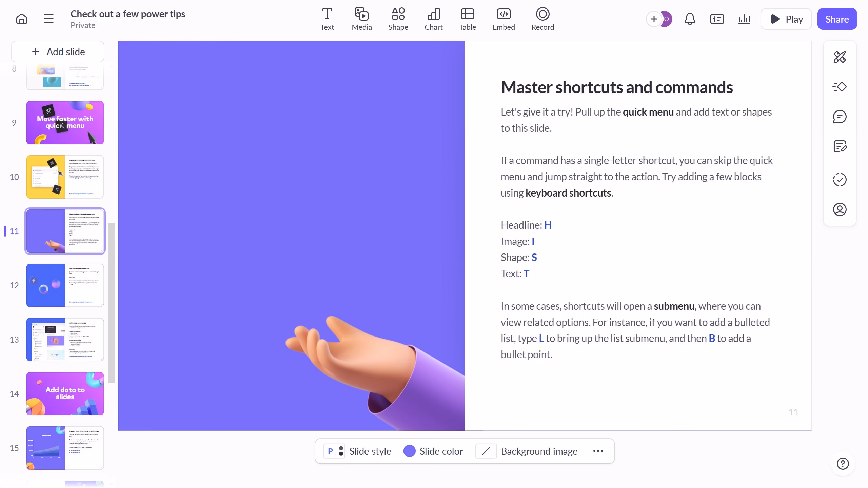Viewport: 868px width, 488px height.
Task: Open the slide status check icon
Action: click(x=840, y=180)
